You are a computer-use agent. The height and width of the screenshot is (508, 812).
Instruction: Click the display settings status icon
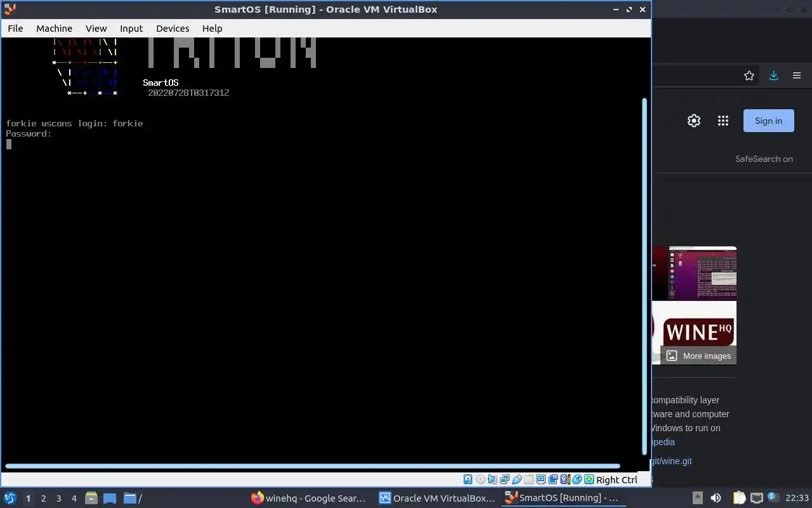pos(540,479)
